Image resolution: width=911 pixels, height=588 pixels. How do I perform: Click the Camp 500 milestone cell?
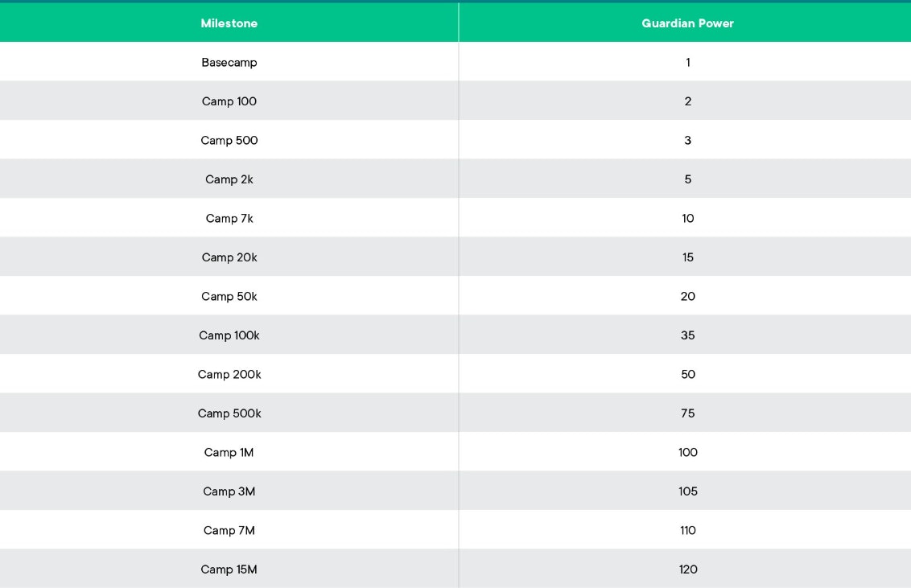pos(229,140)
